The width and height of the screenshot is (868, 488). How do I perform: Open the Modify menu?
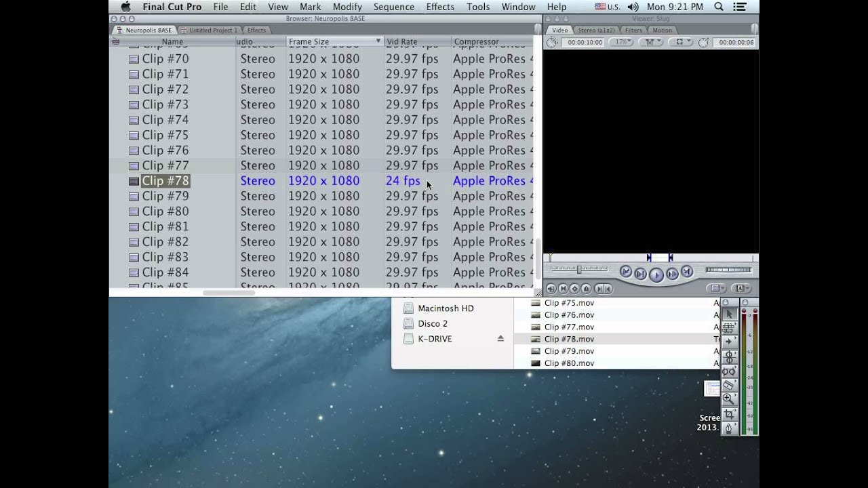pyautogui.click(x=347, y=7)
